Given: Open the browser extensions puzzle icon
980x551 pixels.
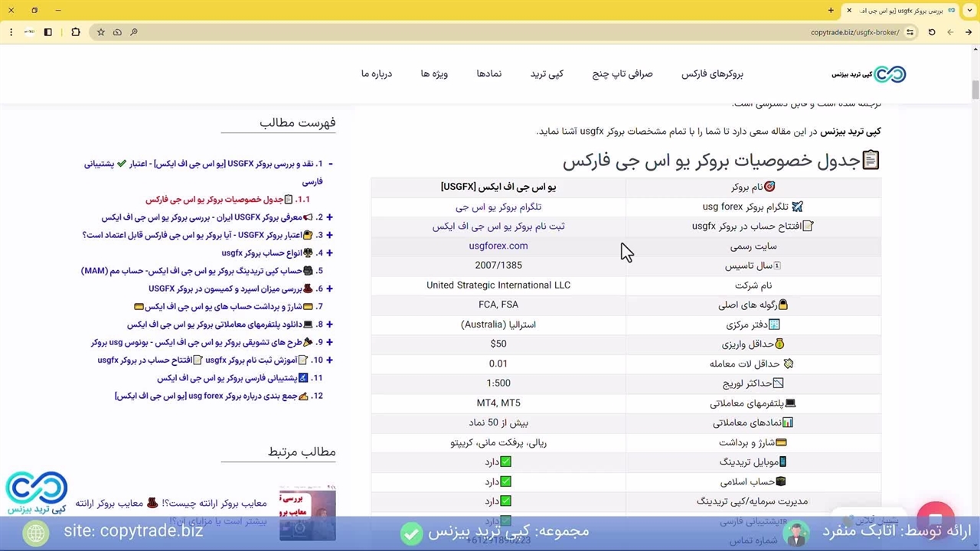Looking at the screenshot, I should tap(75, 32).
